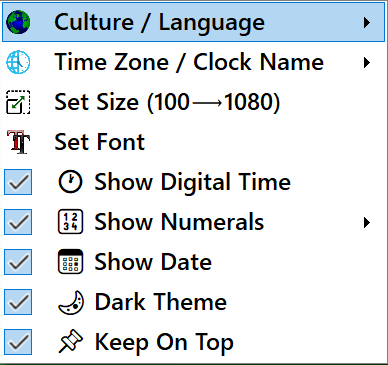The image size is (388, 365).
Task: Click the 1234 numerals icon
Action: coord(70,222)
